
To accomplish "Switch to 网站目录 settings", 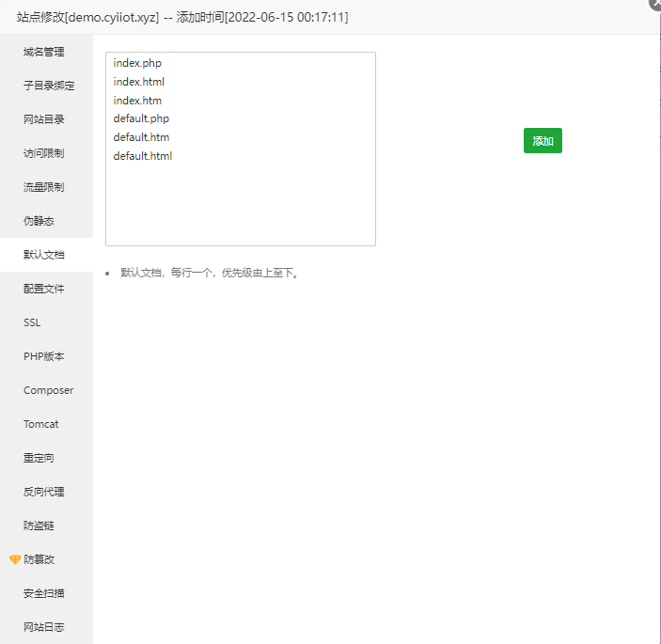I will coord(44,119).
